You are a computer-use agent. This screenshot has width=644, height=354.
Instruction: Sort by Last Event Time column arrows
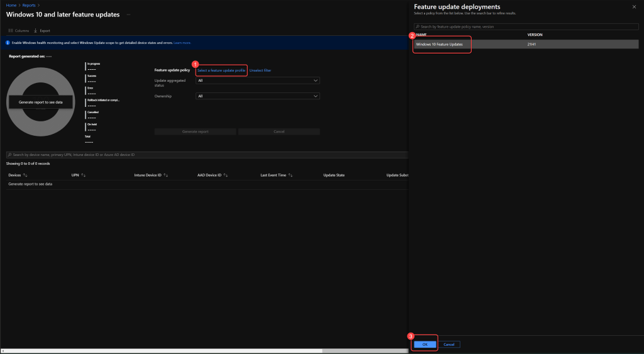coord(291,175)
